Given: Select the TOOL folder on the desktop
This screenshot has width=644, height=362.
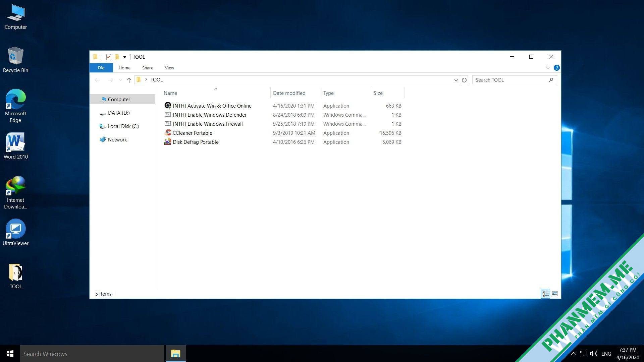Looking at the screenshot, I should (x=15, y=277).
